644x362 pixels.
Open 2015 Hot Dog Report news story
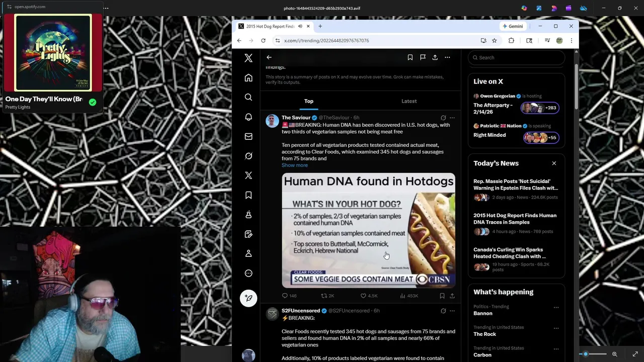click(x=516, y=224)
